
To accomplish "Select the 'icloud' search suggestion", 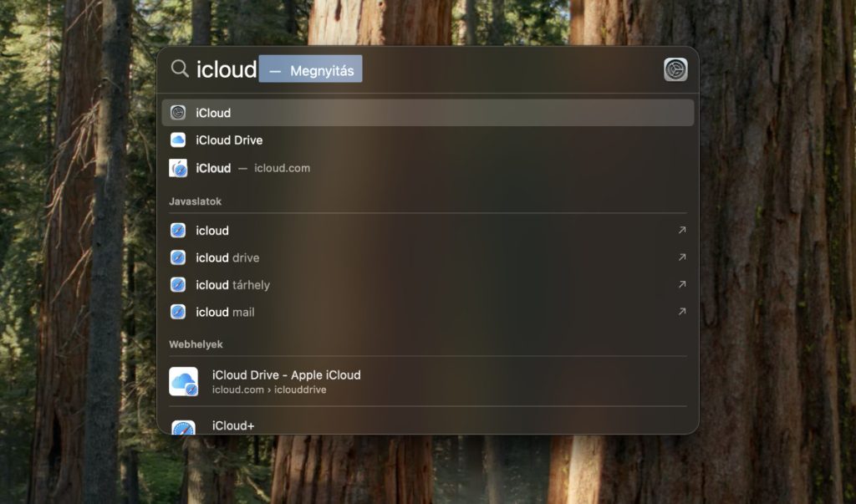I will [x=428, y=231].
